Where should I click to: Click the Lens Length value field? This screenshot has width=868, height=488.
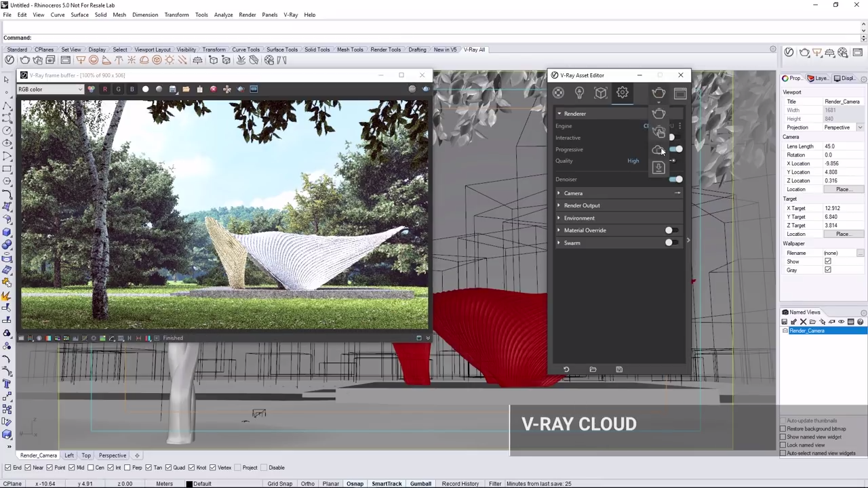[843, 146]
